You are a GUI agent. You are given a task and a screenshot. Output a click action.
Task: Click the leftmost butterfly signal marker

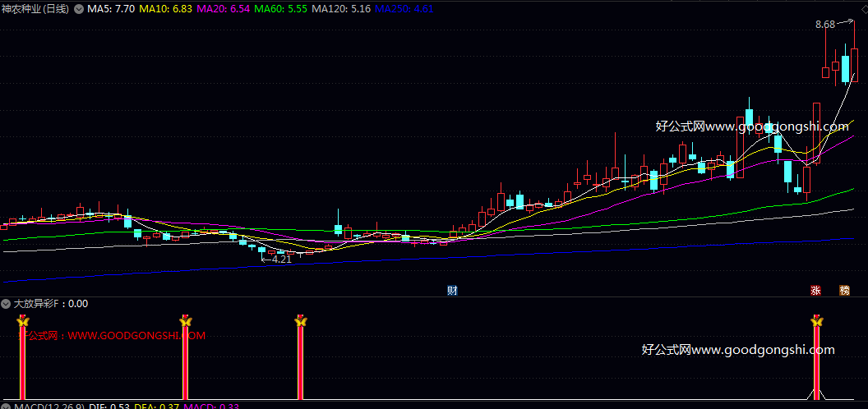22,321
